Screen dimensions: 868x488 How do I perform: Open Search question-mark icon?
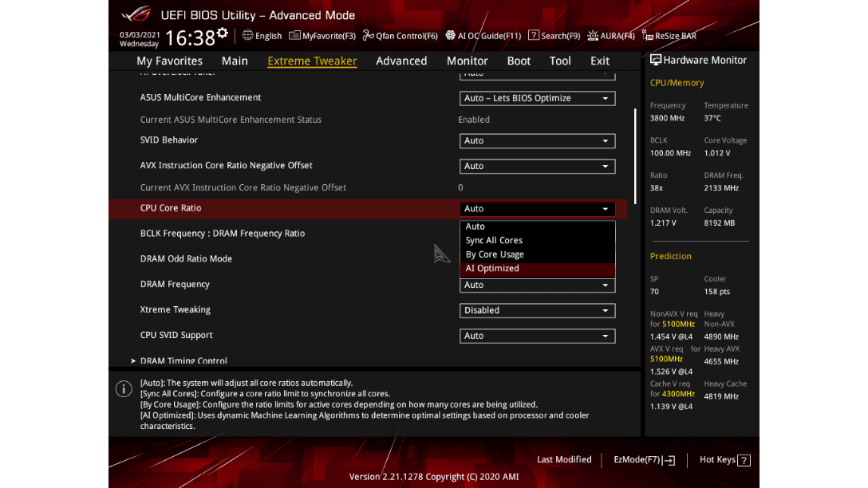coord(534,35)
